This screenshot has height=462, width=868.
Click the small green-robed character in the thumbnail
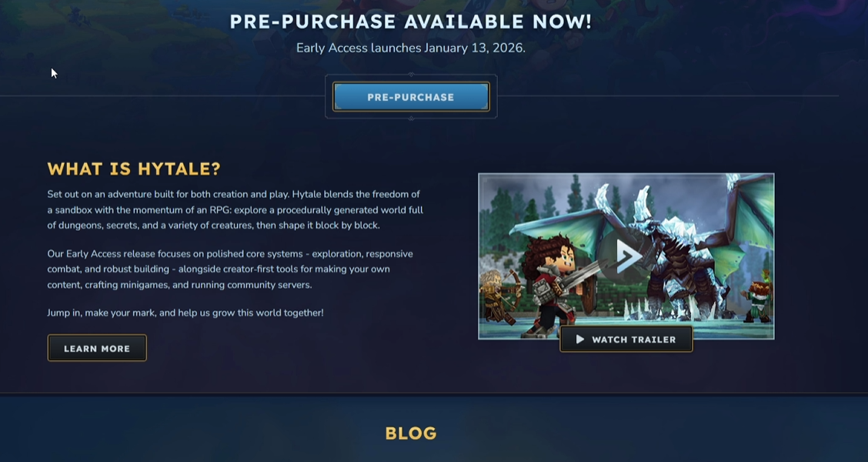point(757,295)
